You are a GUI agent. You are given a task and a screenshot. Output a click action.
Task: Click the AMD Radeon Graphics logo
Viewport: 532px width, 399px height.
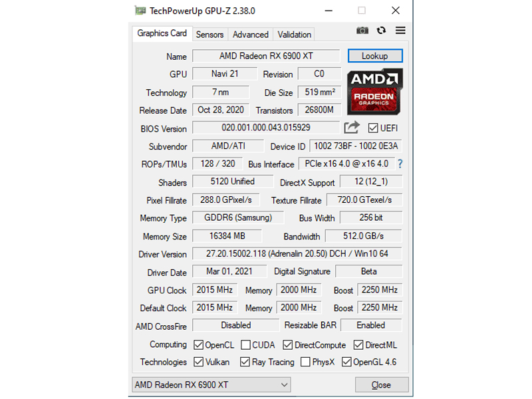(x=374, y=90)
